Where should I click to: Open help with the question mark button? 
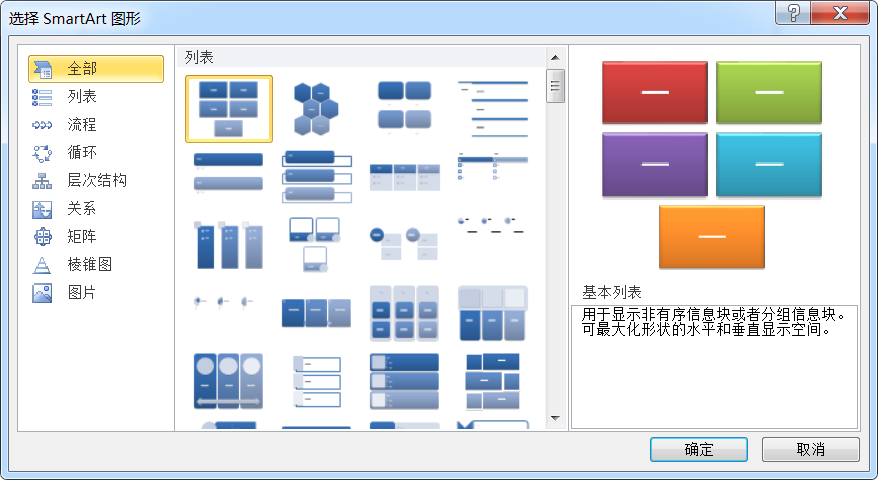point(793,12)
